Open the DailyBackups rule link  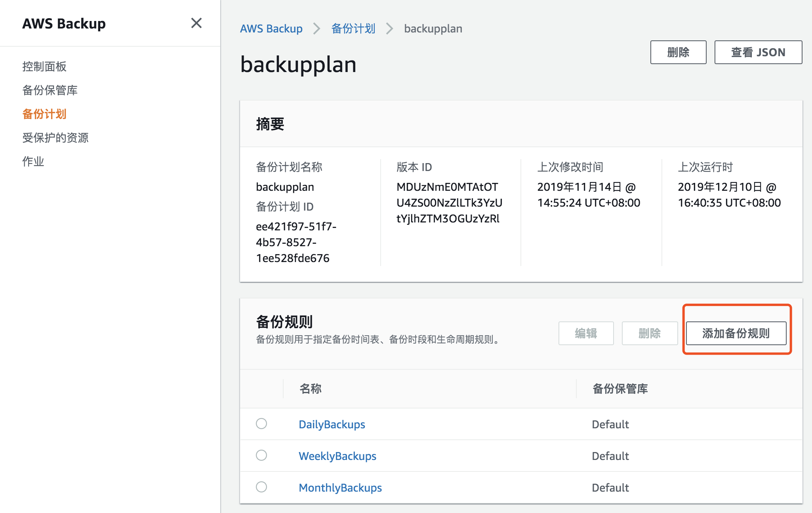332,424
